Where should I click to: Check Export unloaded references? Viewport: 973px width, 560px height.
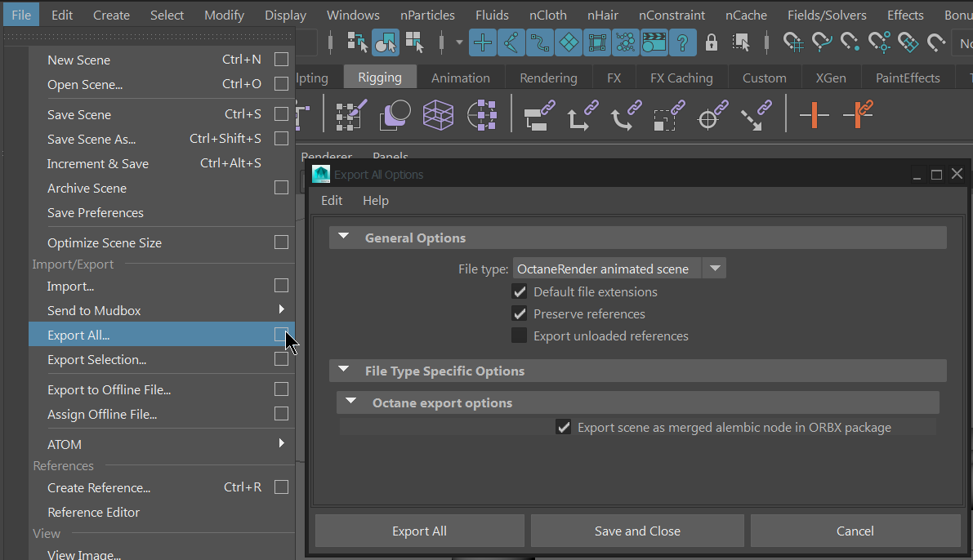[x=520, y=336]
